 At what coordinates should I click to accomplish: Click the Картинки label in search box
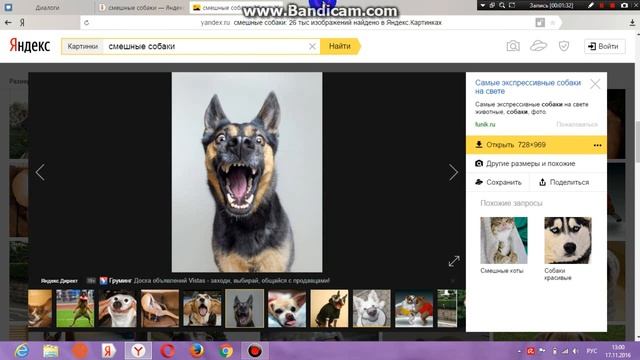pos(82,47)
